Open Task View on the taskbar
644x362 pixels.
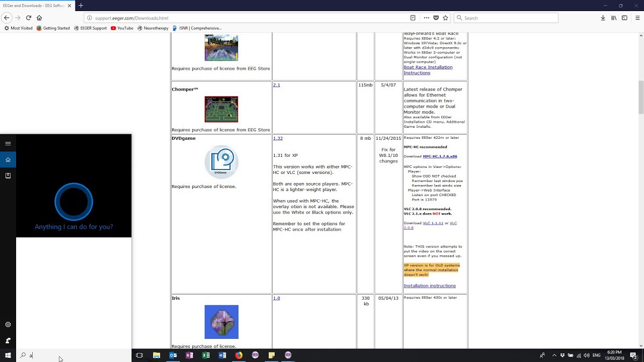139,355
